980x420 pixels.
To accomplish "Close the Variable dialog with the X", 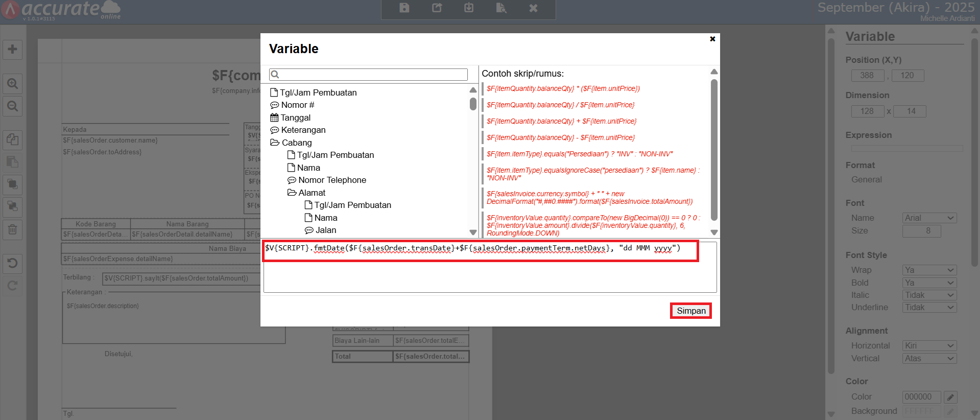I will (712, 39).
